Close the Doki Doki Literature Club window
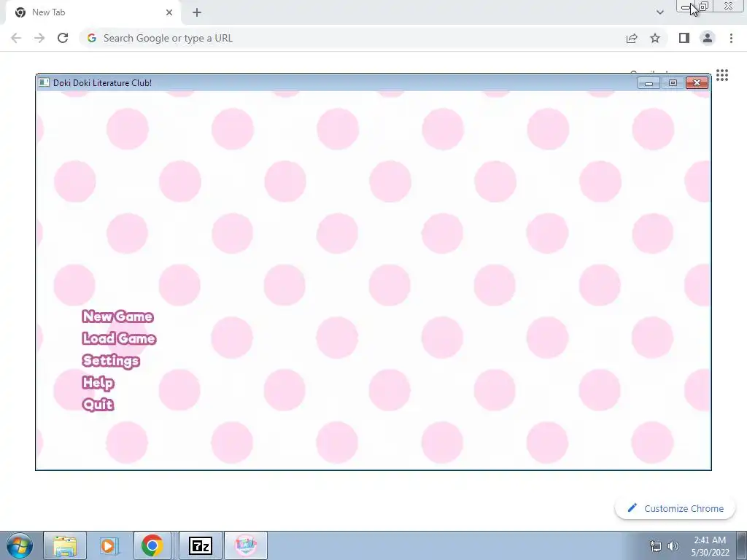This screenshot has height=560, width=747. [x=697, y=83]
